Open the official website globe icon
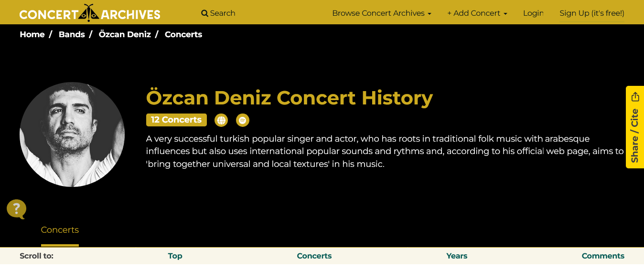The width and height of the screenshot is (644, 269). click(221, 120)
